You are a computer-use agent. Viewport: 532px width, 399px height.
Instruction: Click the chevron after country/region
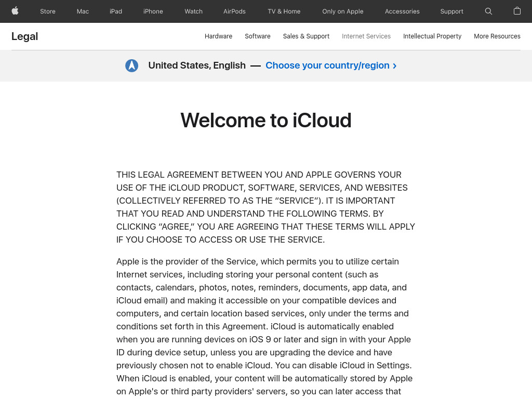[395, 66]
